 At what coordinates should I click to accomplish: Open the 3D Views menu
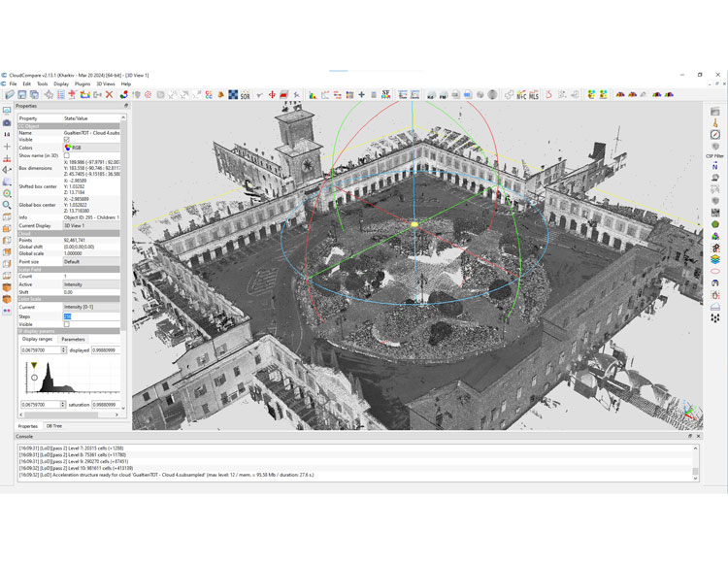point(106,84)
